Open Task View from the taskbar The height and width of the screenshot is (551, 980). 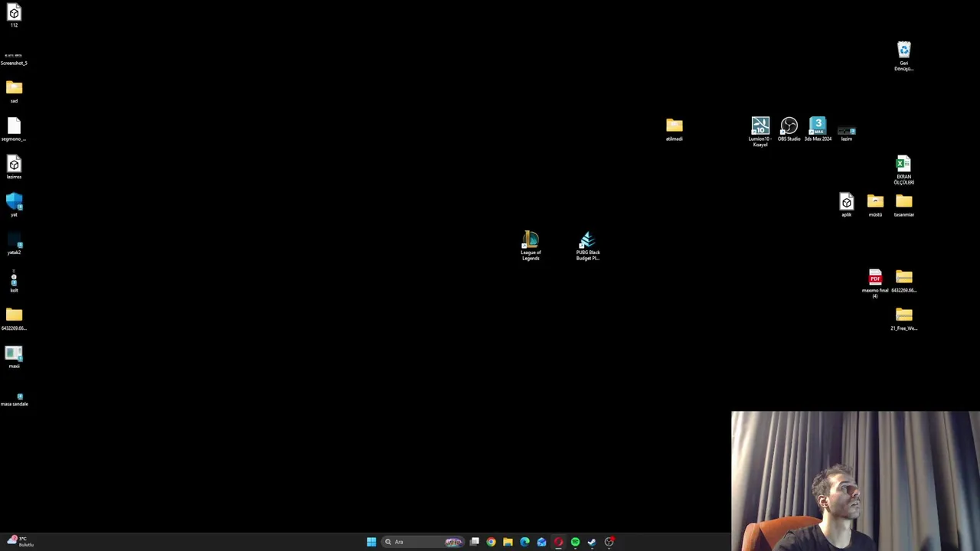475,542
